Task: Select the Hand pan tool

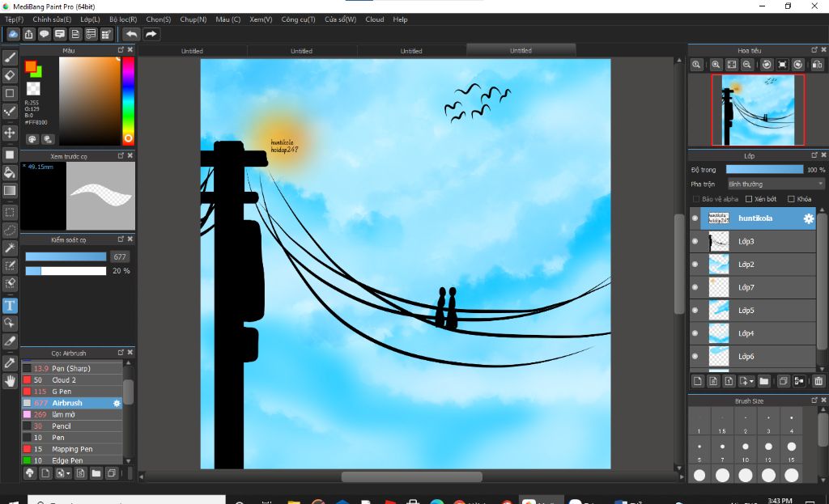Action: [x=10, y=380]
